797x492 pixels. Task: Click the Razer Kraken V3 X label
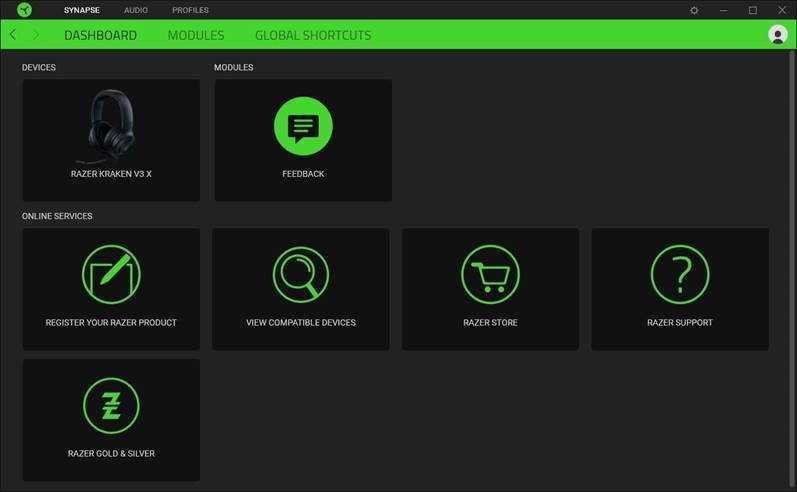pos(111,174)
